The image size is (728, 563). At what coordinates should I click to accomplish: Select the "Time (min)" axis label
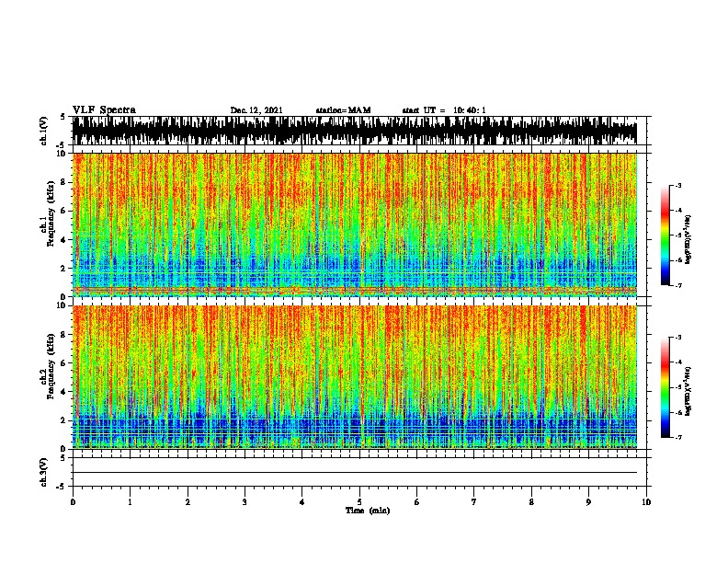pos(368,511)
